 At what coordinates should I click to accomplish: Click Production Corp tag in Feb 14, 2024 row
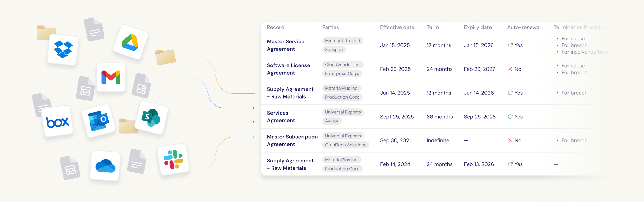342,169
